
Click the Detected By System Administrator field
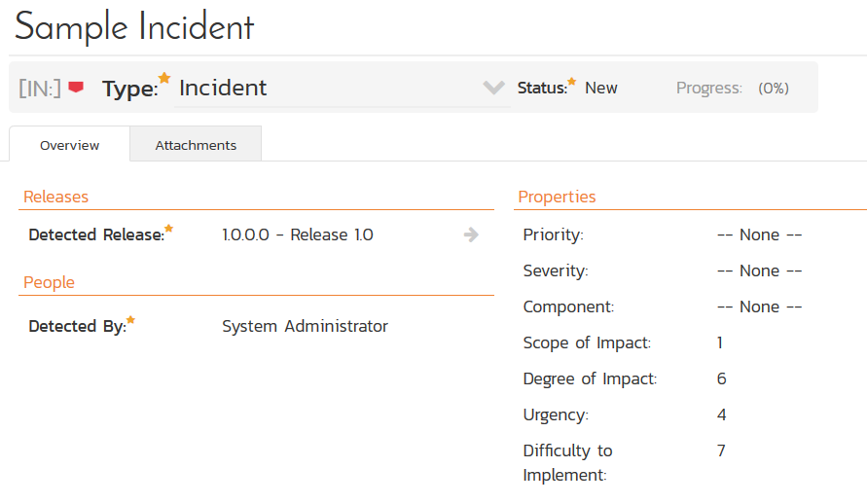tap(305, 326)
